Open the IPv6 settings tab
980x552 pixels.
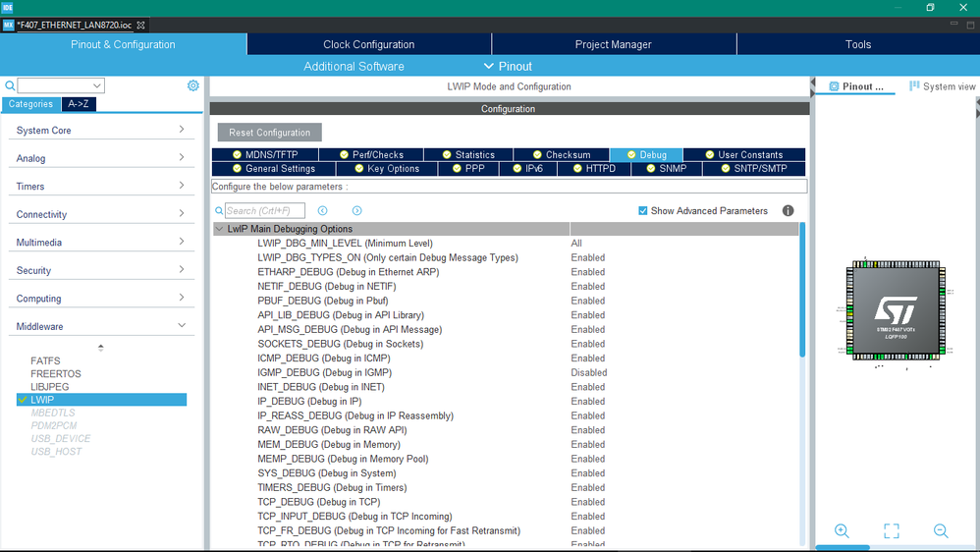point(527,168)
